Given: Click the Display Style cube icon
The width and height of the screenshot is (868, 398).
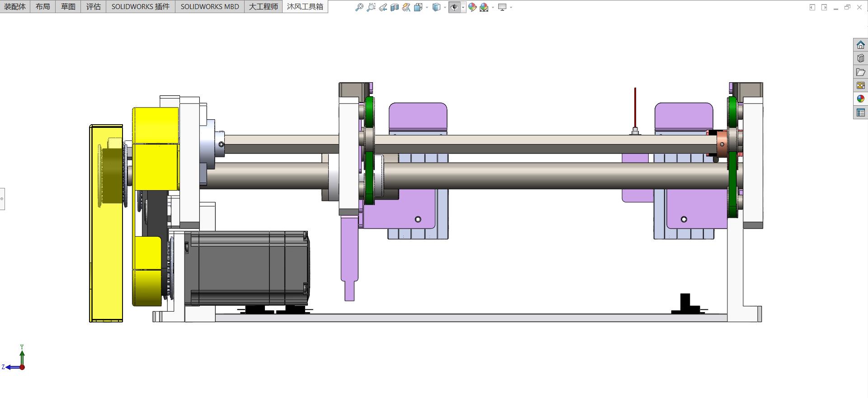Looking at the screenshot, I should pyautogui.click(x=436, y=7).
